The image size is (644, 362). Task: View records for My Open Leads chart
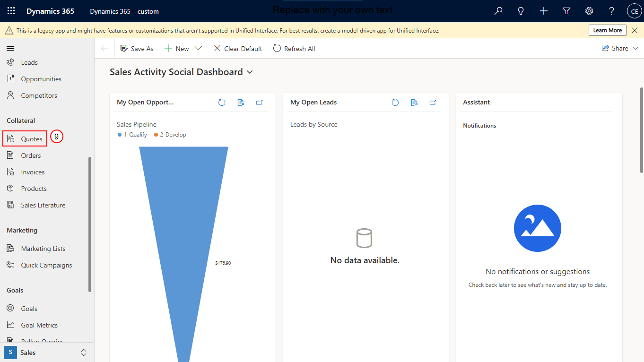414,102
